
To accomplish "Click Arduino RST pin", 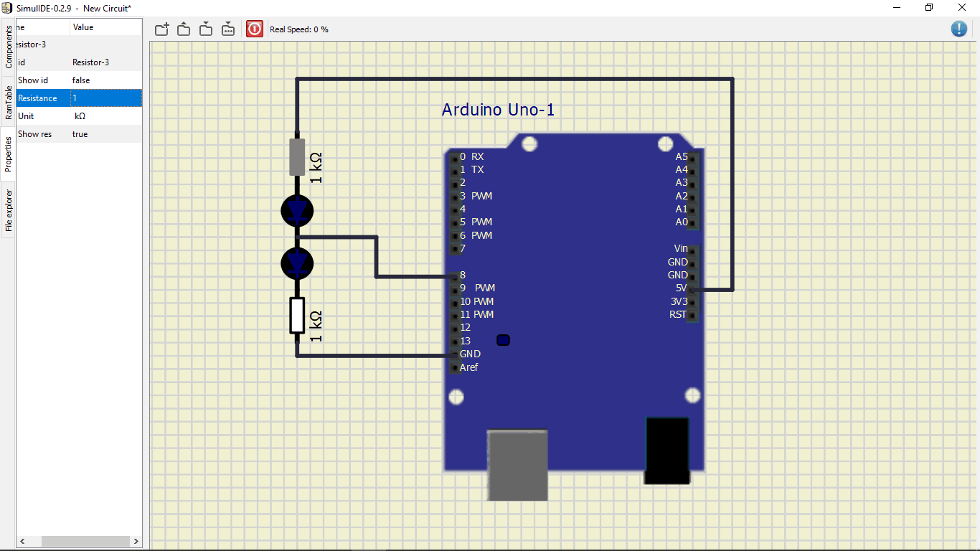I will coord(692,315).
